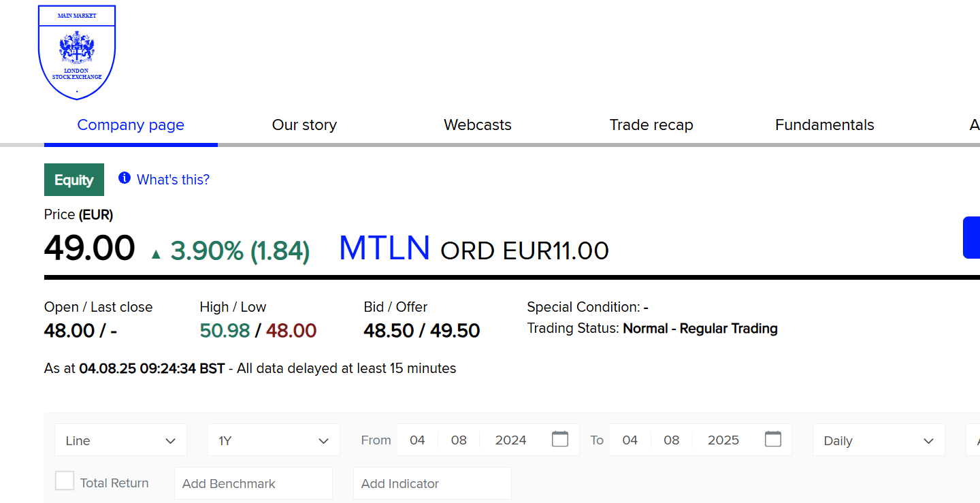Viewport: 980px width, 503px height.
Task: Click the blue button at the right edge
Action: 972,237
